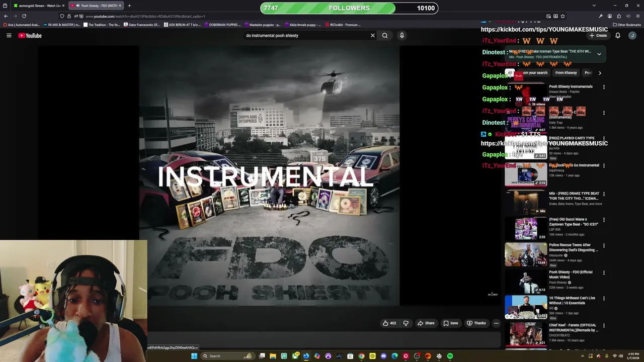
Task: Open YouTube notifications bell
Action: tap(618, 36)
